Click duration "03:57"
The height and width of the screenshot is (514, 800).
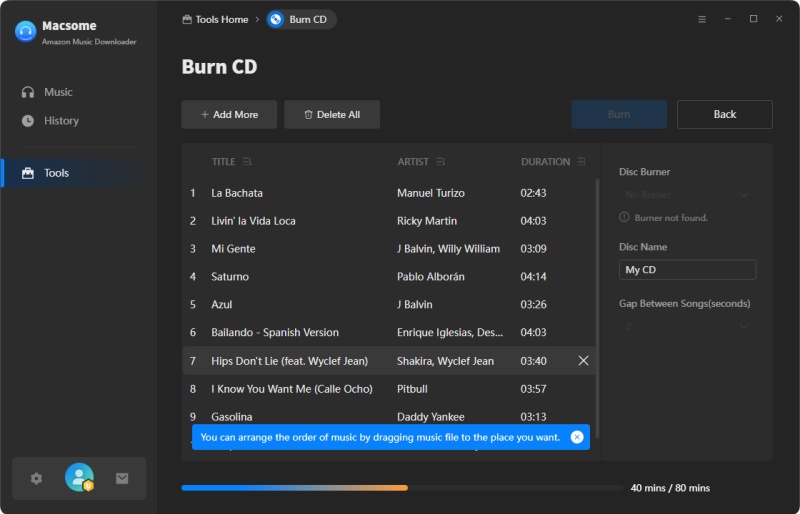click(x=533, y=389)
